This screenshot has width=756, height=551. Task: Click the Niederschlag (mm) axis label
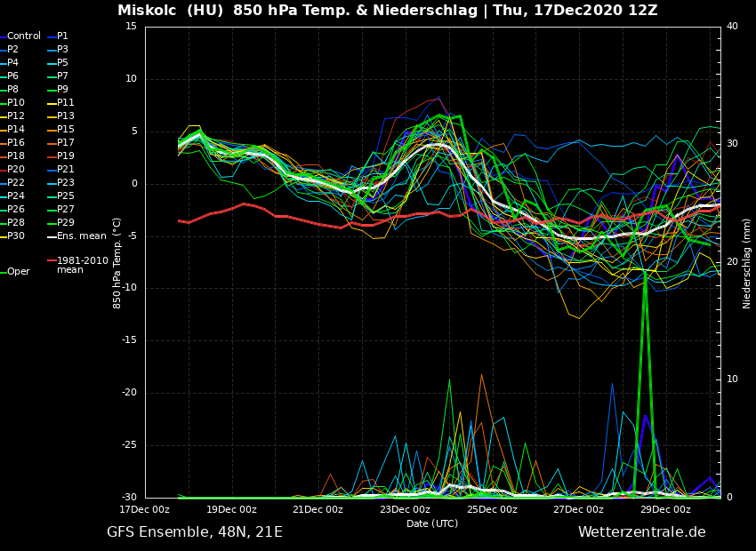tap(747, 263)
